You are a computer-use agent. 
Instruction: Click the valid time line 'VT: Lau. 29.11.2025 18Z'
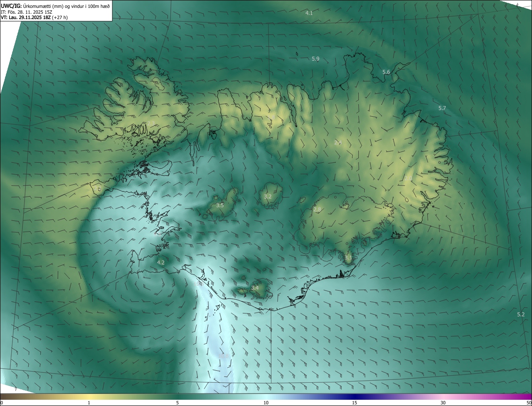tap(26, 17)
